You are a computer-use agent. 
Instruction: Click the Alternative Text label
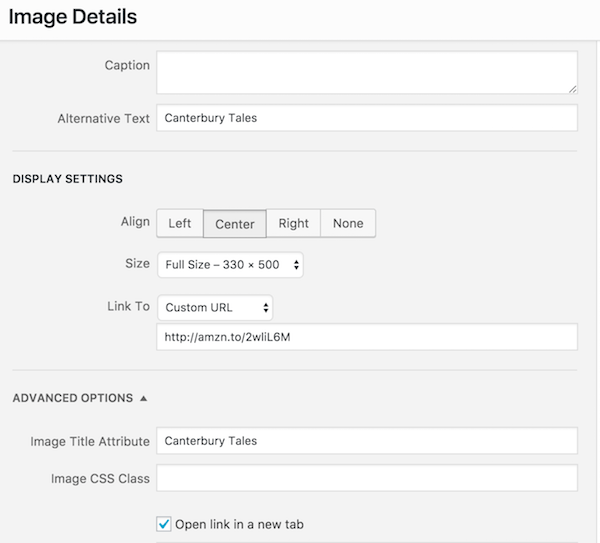104,118
